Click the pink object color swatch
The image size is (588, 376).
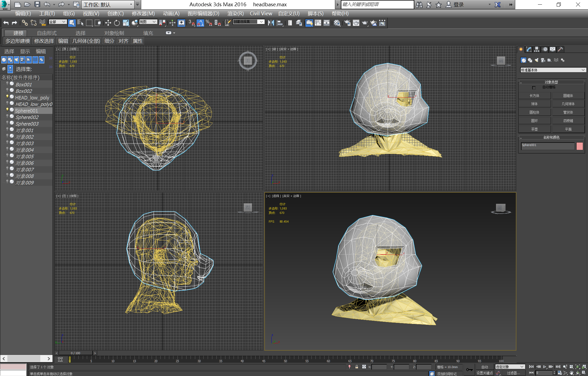pyautogui.click(x=580, y=146)
